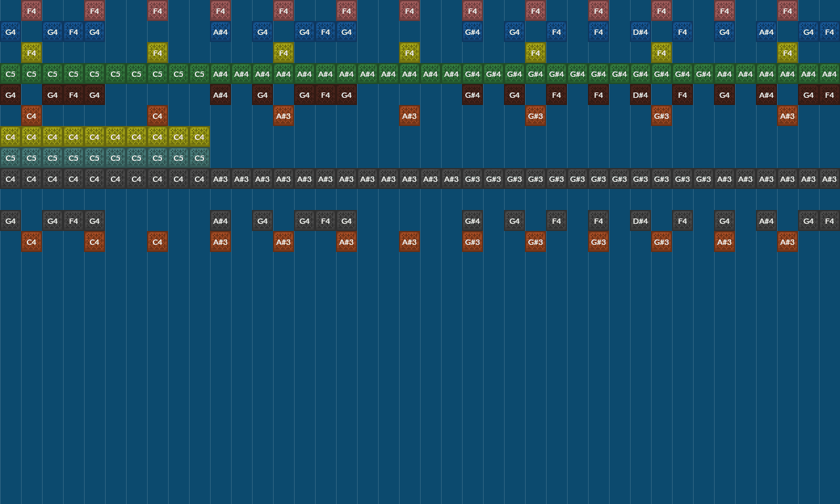This screenshot has width=840, height=504.
Task: Click first C5 block in the teal row
Action: (x=10, y=157)
